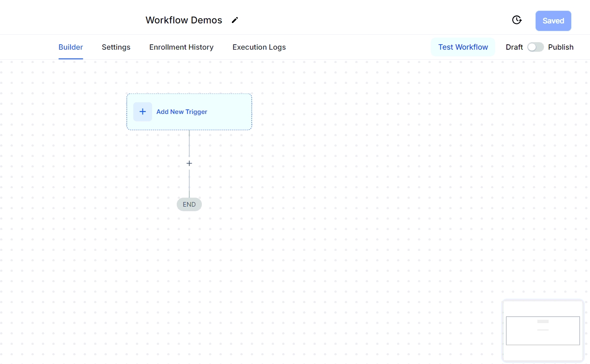
Task: View the Execution Logs tab
Action: coord(259,47)
